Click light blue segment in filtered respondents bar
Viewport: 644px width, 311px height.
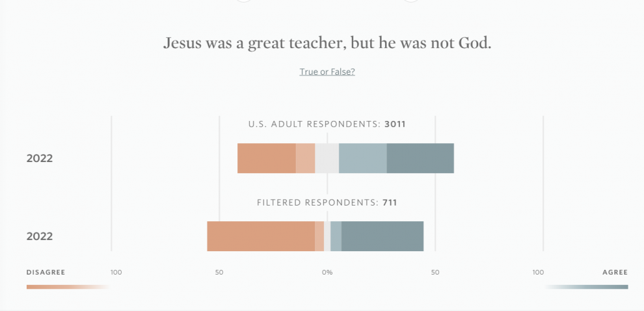(x=336, y=236)
